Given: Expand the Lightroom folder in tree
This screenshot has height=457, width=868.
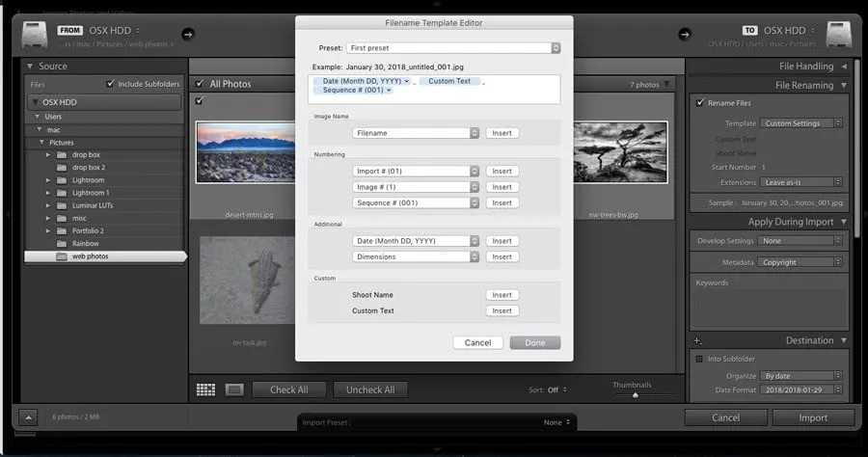Looking at the screenshot, I should point(48,180).
